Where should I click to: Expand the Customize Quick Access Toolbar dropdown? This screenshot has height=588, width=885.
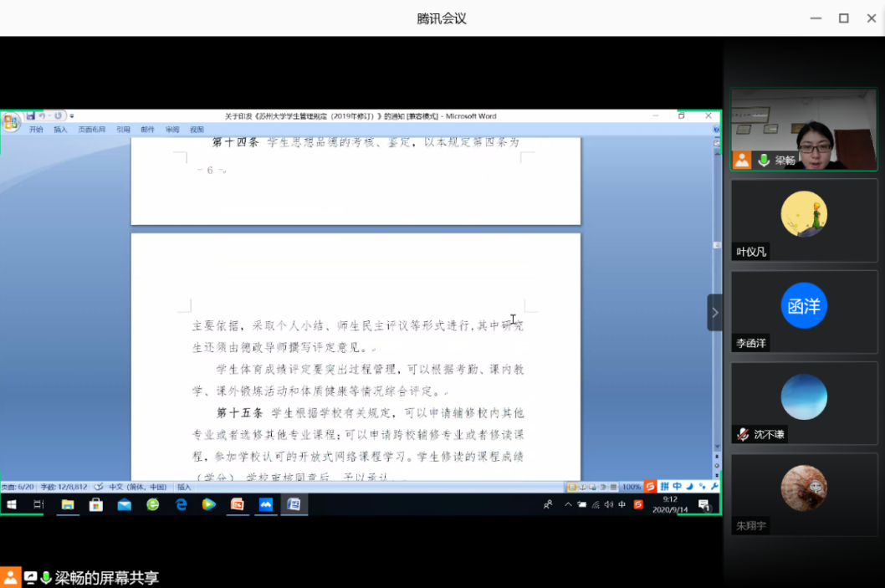tap(72, 115)
